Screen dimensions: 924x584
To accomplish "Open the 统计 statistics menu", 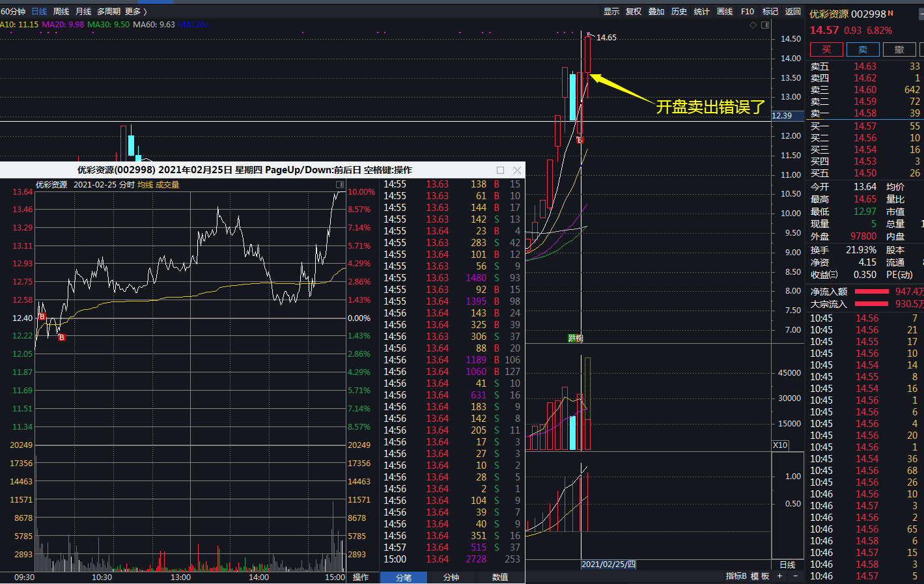I will tap(702, 12).
